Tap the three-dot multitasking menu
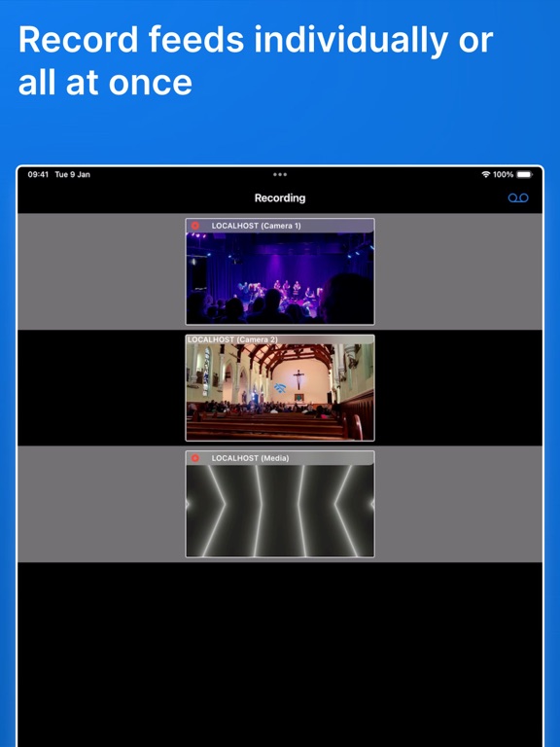 [x=280, y=174]
